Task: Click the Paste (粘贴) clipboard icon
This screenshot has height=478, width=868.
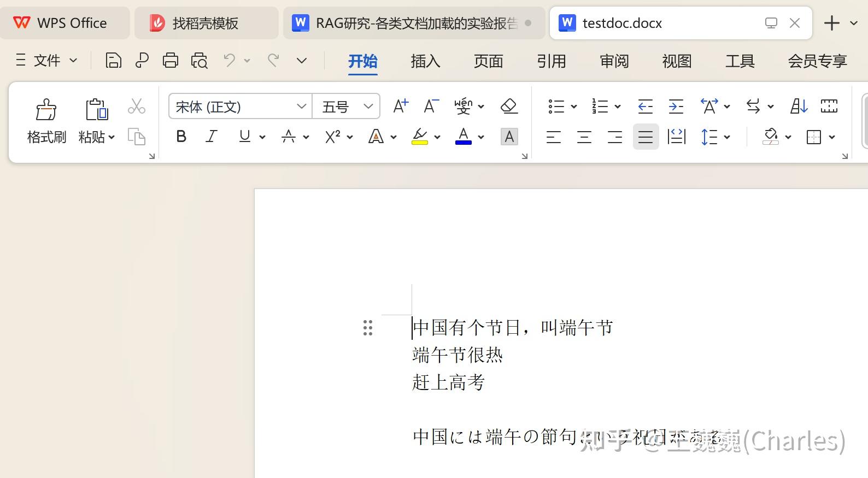Action: 96,110
